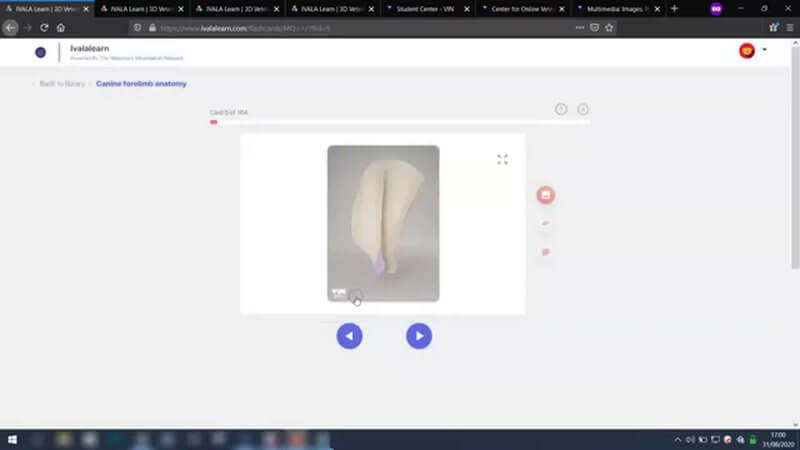Open the Firefox hamburger menu

(790, 28)
